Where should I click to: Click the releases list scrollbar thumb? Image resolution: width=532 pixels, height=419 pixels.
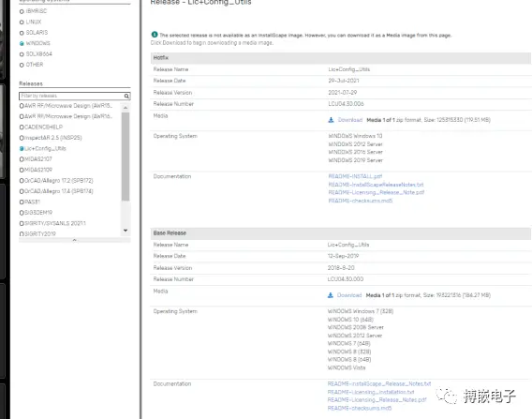(x=126, y=157)
